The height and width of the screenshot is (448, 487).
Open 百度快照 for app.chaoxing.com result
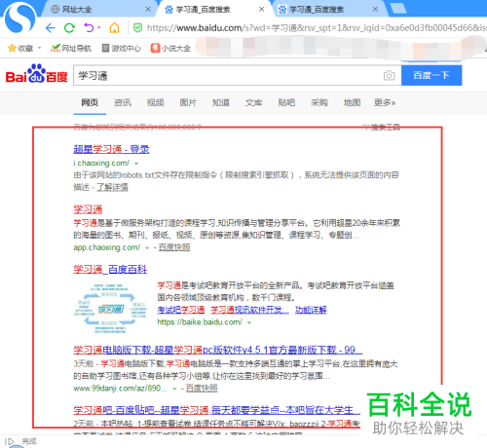point(174,247)
